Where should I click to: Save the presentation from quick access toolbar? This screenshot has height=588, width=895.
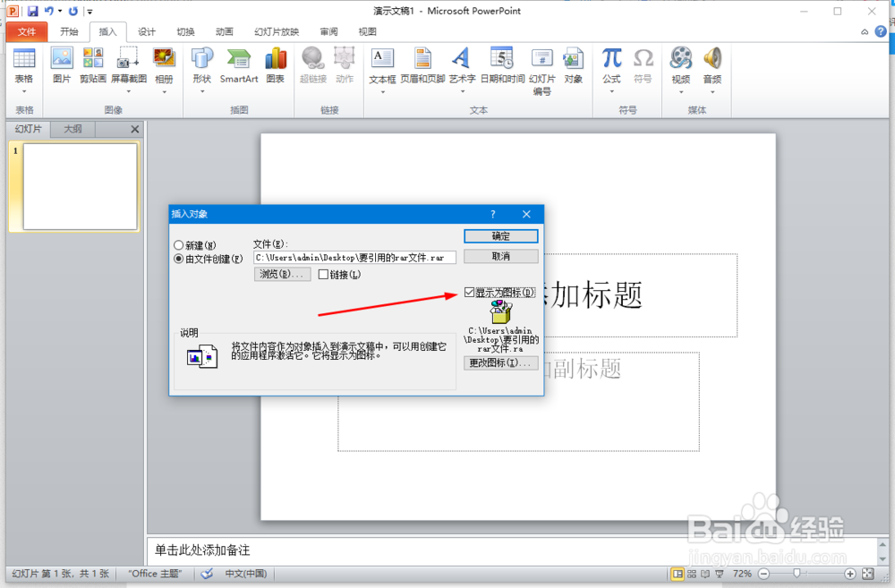click(32, 11)
